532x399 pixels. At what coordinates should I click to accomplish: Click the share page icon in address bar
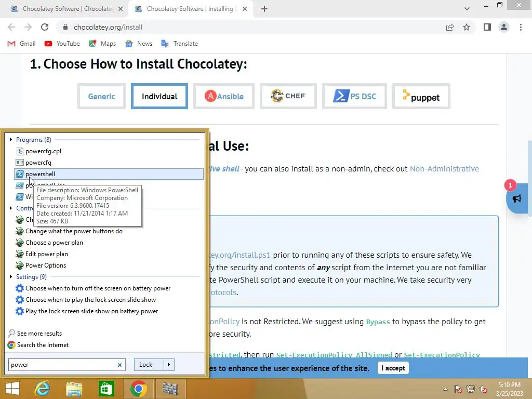[450, 27]
